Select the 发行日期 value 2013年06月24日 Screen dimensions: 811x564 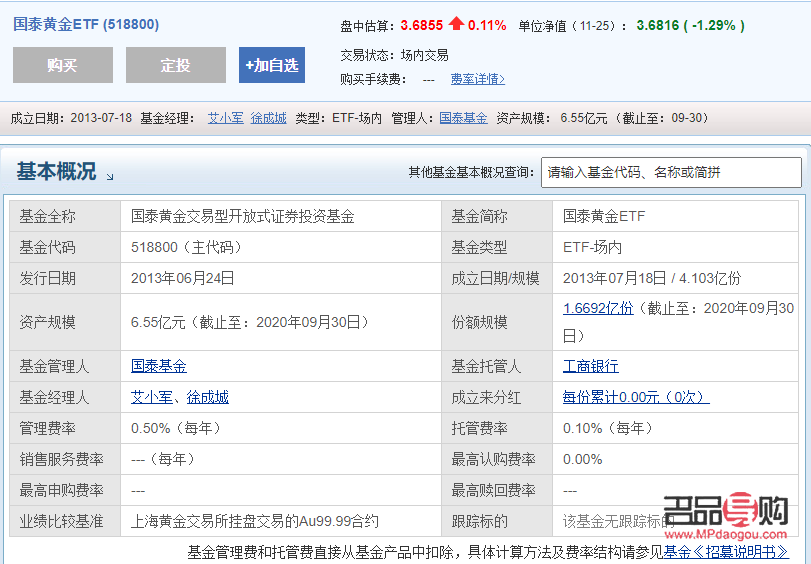point(183,278)
